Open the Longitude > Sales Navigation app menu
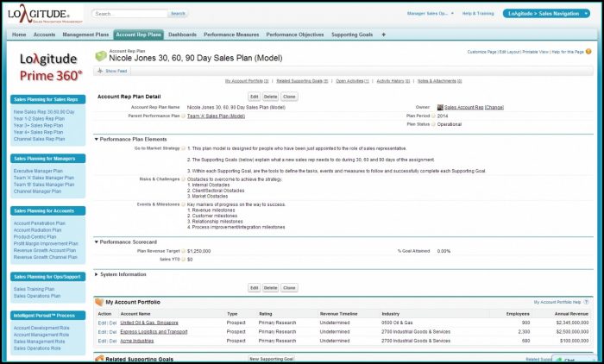This screenshot has width=604, height=364. click(546, 14)
